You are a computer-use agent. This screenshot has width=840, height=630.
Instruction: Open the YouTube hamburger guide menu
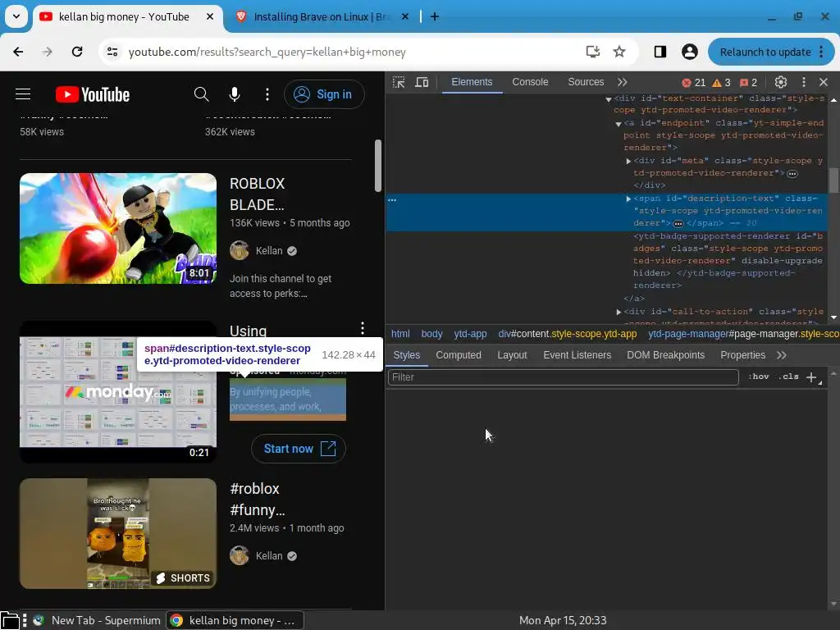pyautogui.click(x=22, y=94)
